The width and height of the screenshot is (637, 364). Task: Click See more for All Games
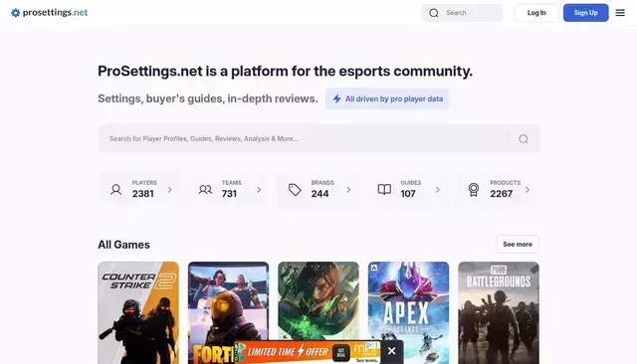pyautogui.click(x=518, y=245)
